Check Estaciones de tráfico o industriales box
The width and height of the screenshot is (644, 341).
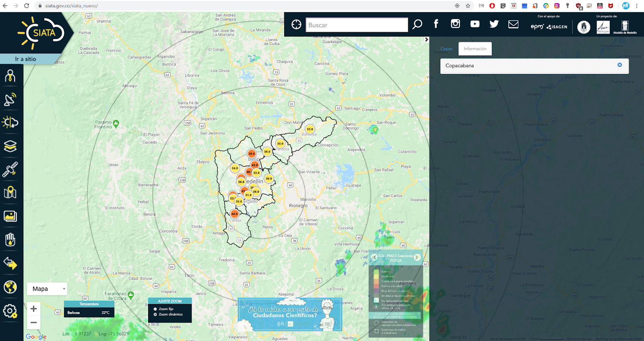(x=377, y=331)
